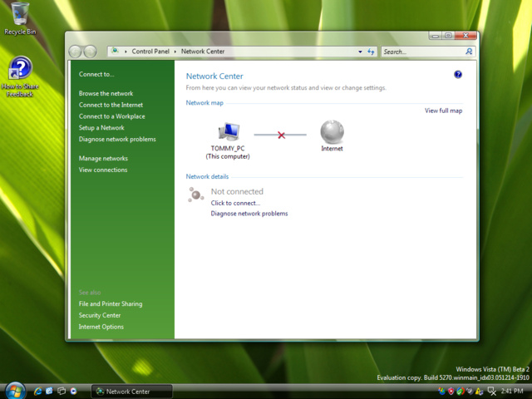Choose Connect to the Internet

point(111,105)
